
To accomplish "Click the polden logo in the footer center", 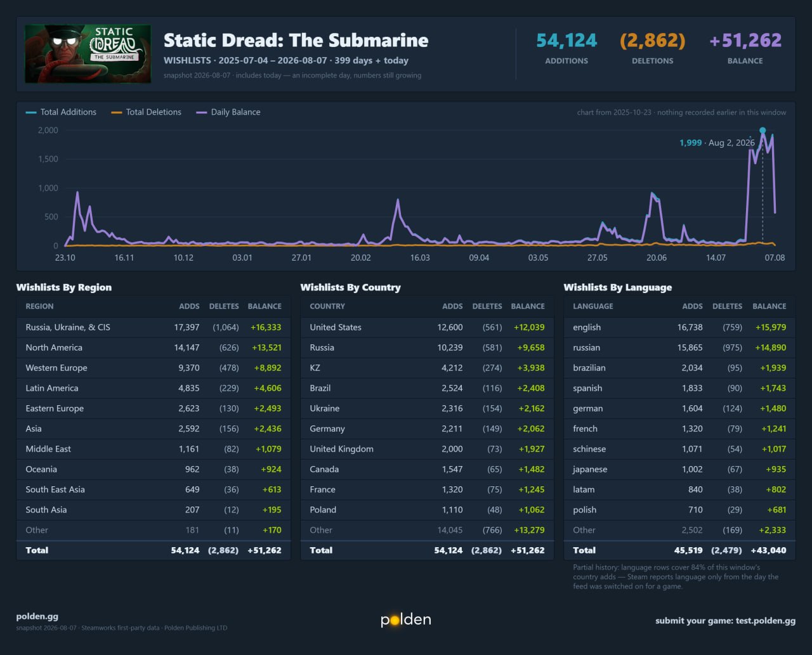I will pyautogui.click(x=406, y=619).
